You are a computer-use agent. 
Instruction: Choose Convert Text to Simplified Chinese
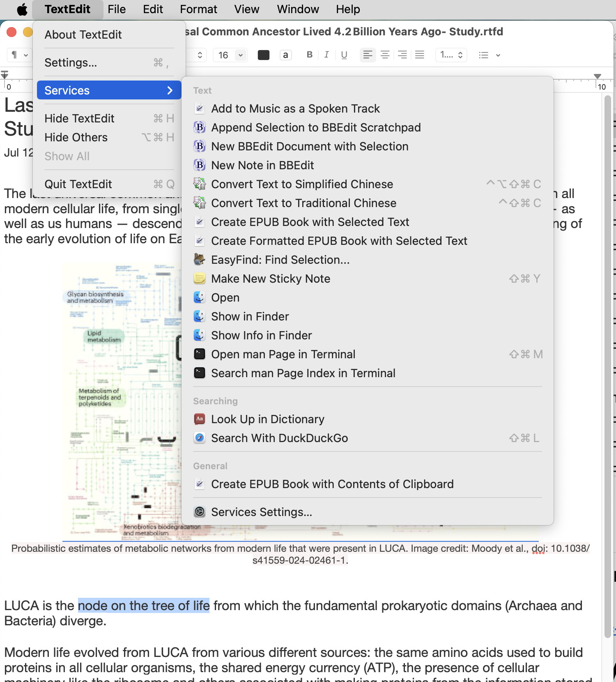(368, 184)
